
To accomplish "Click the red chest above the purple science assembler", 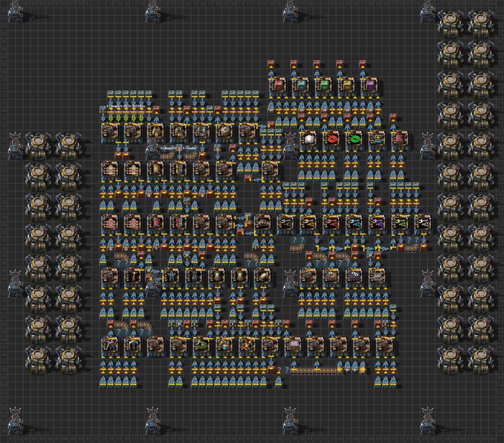I will 362,63.
